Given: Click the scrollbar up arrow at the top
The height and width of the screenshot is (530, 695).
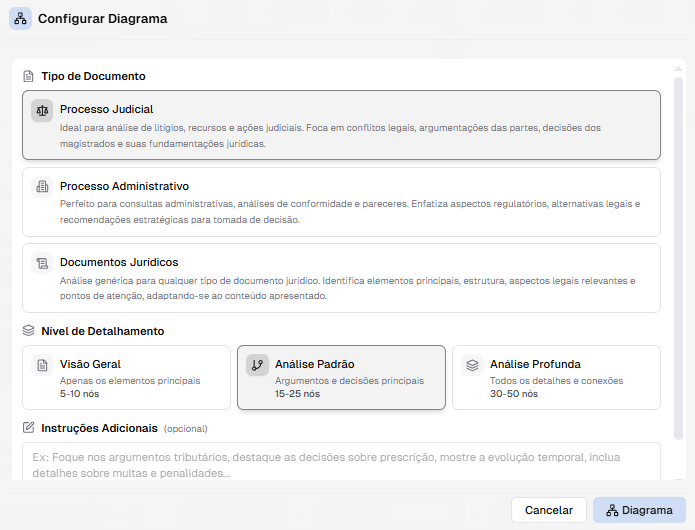Looking at the screenshot, I should click(x=678, y=69).
